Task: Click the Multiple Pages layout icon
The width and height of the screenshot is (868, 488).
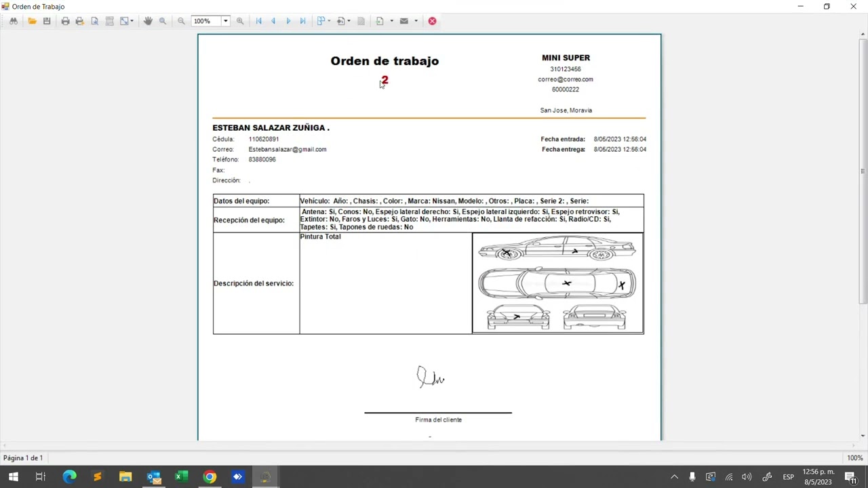Action: click(321, 21)
